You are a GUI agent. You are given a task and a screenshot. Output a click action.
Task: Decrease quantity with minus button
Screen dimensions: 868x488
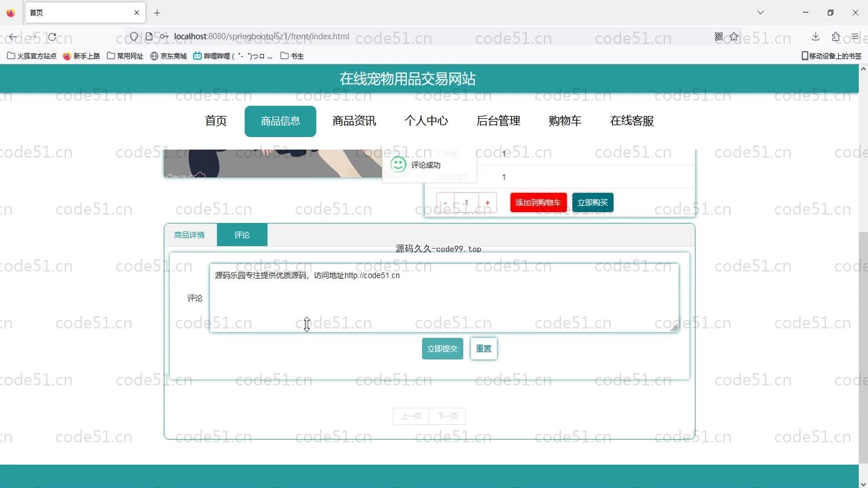(445, 202)
